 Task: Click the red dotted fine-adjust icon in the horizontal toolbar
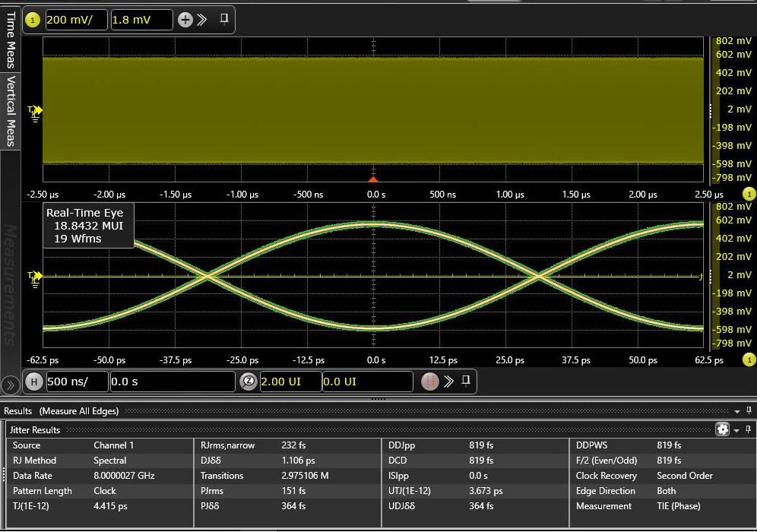click(429, 382)
